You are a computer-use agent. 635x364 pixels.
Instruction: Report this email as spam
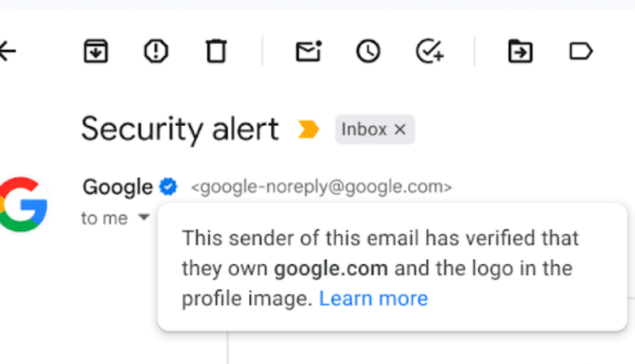pos(156,52)
